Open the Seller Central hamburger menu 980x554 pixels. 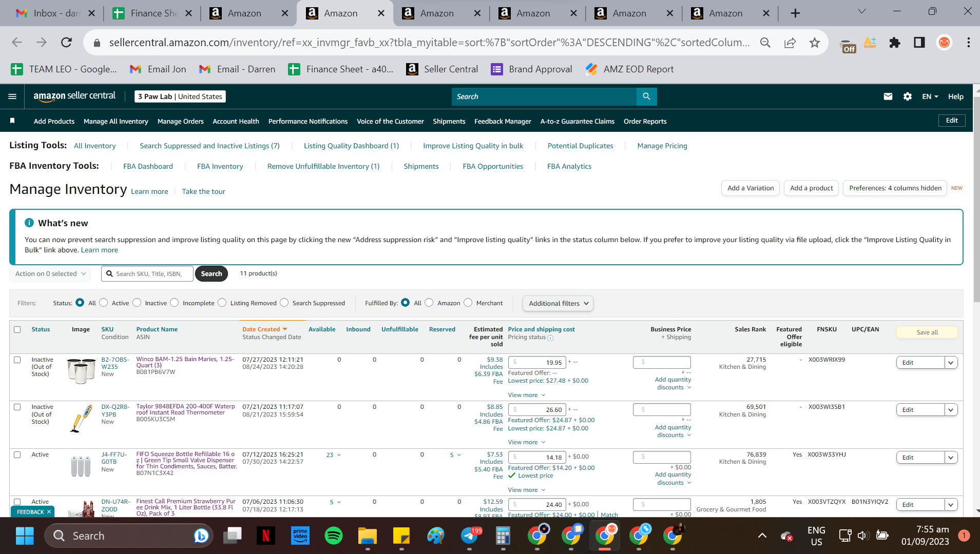tap(12, 96)
